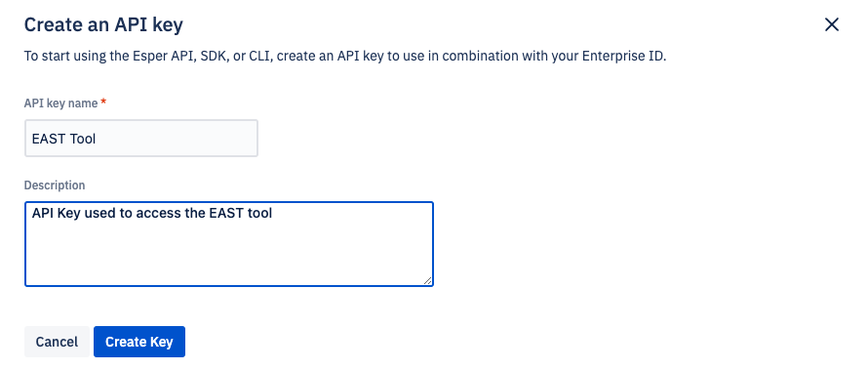868x370 pixels.
Task: Close the Create an API key dialog
Action: [x=832, y=25]
